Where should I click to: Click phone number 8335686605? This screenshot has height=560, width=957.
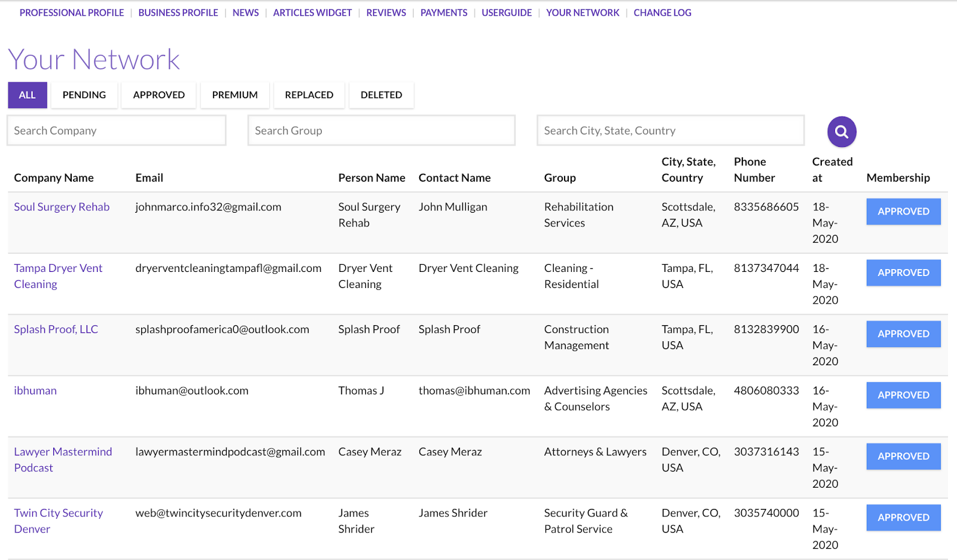pos(766,207)
